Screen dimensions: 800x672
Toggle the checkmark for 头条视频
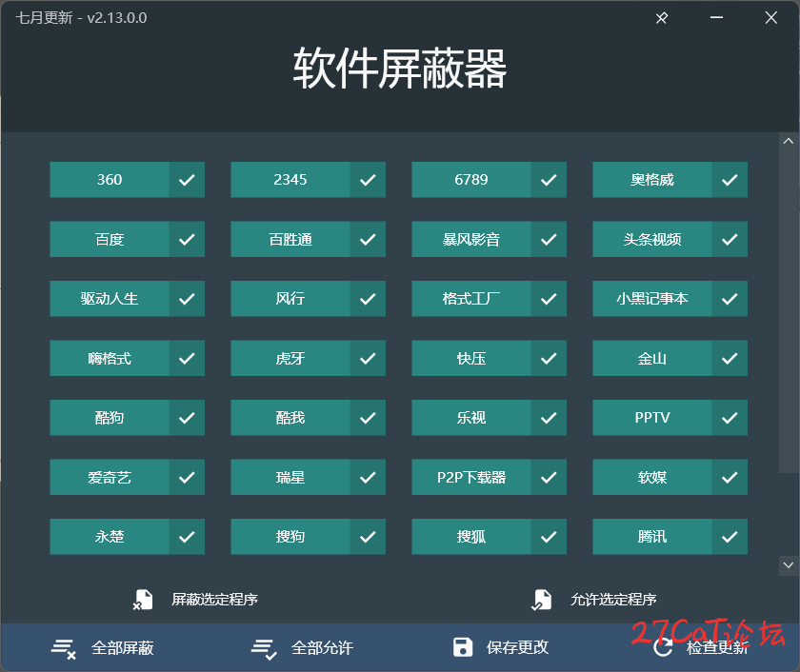[730, 239]
